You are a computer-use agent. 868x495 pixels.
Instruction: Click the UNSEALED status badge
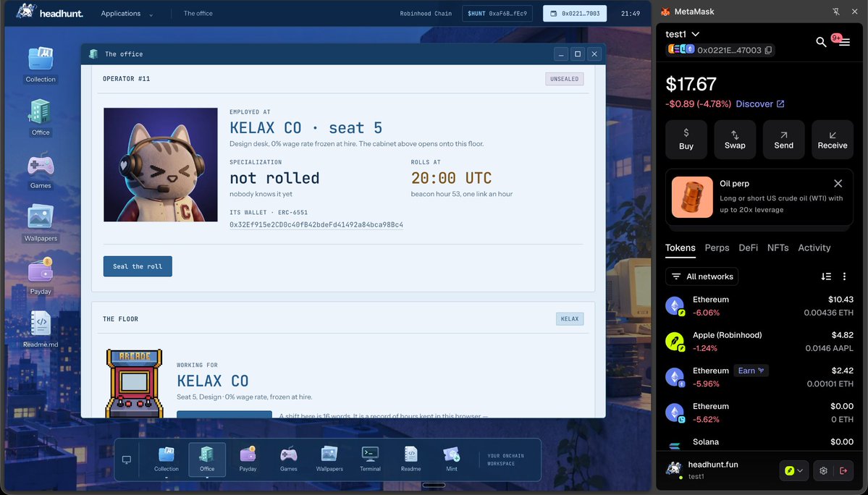[x=564, y=79]
